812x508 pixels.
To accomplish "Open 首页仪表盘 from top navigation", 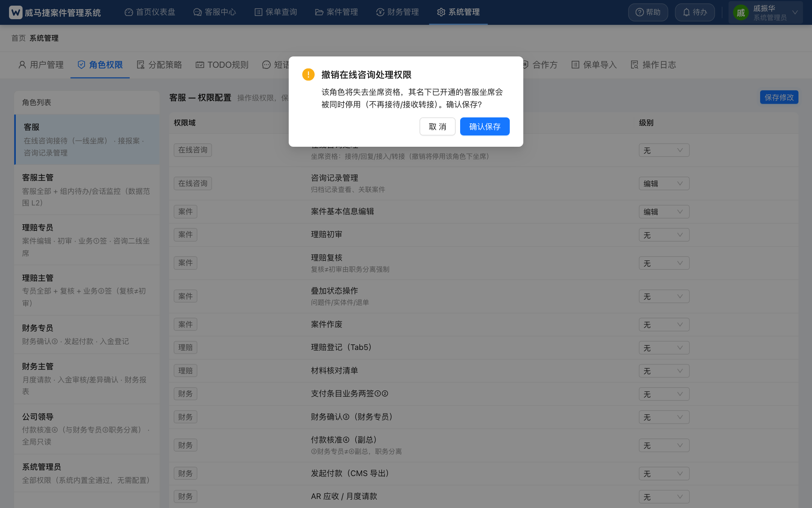I will [x=150, y=12].
